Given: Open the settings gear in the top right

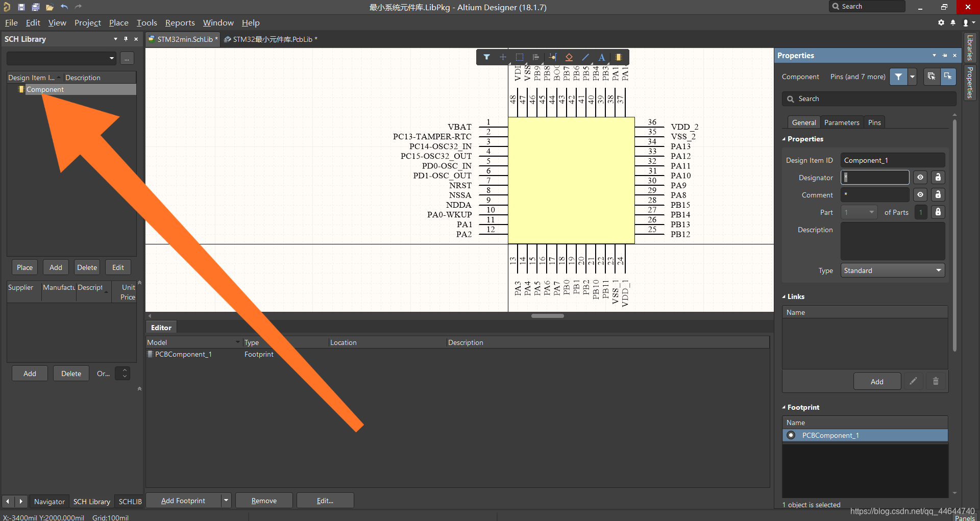Looking at the screenshot, I should 941,22.
